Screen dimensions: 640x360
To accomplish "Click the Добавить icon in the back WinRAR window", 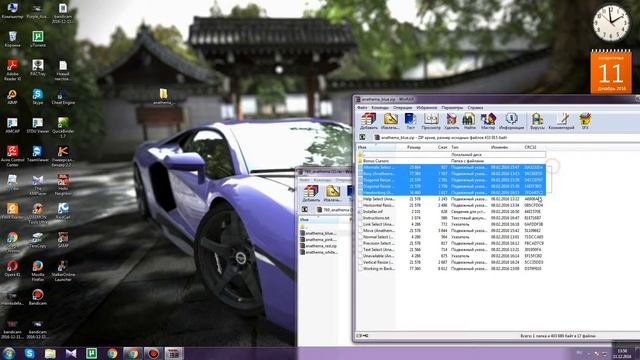I will point(311,193).
